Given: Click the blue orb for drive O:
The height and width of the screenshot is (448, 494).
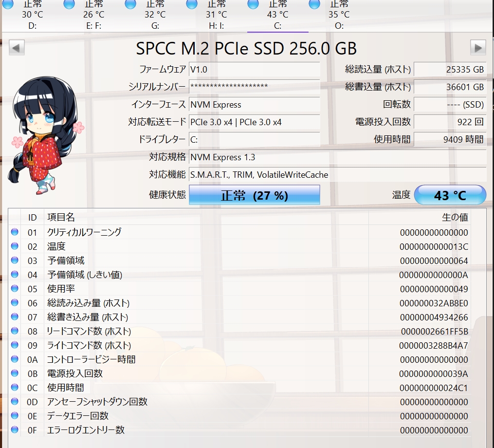Looking at the screenshot, I should 314,4.
